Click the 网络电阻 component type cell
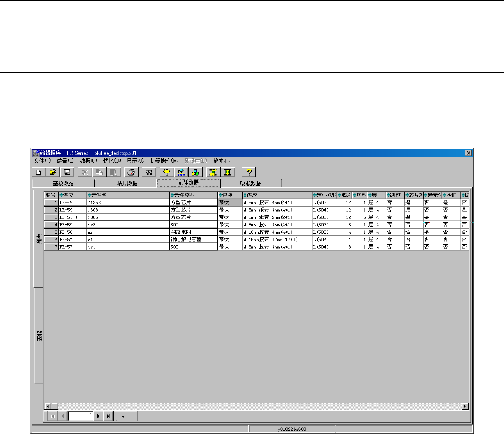The height and width of the screenshot is (434, 504). [193, 232]
